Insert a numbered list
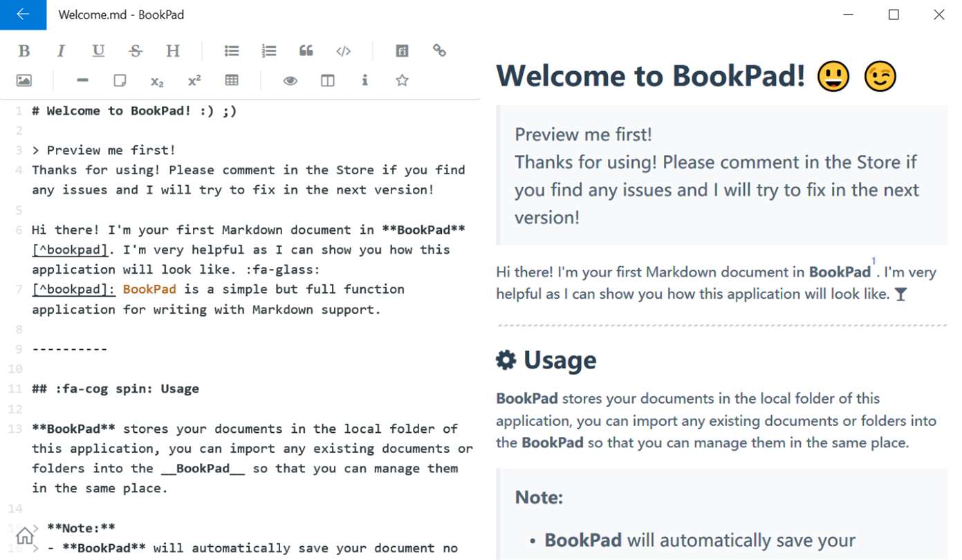Image resolution: width=962 pixels, height=560 pixels. 269,50
